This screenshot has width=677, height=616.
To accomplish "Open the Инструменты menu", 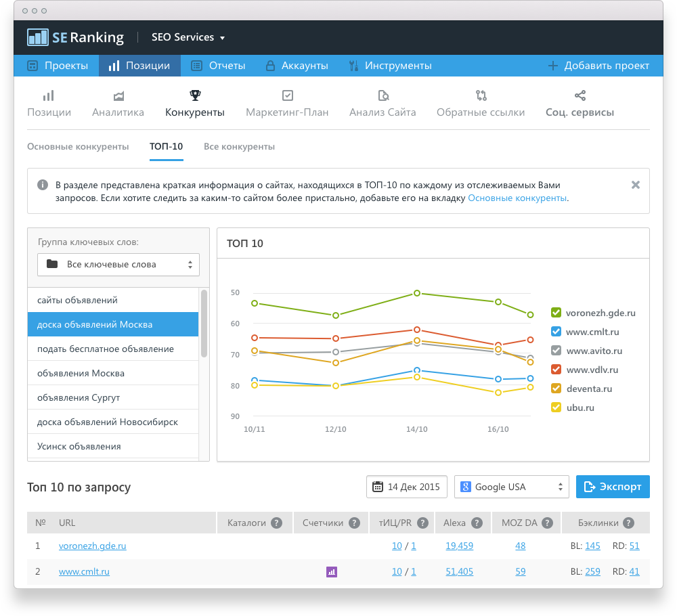I will point(391,66).
